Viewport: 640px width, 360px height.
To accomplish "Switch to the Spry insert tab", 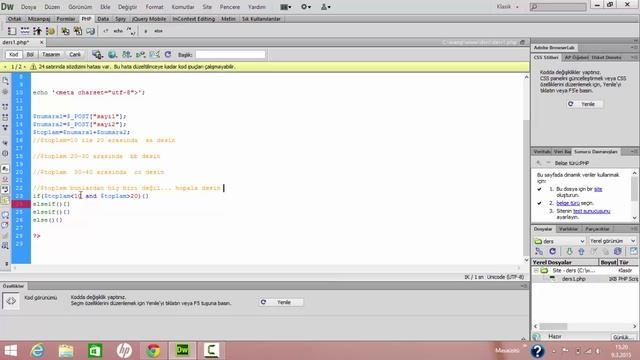I will 120,19.
